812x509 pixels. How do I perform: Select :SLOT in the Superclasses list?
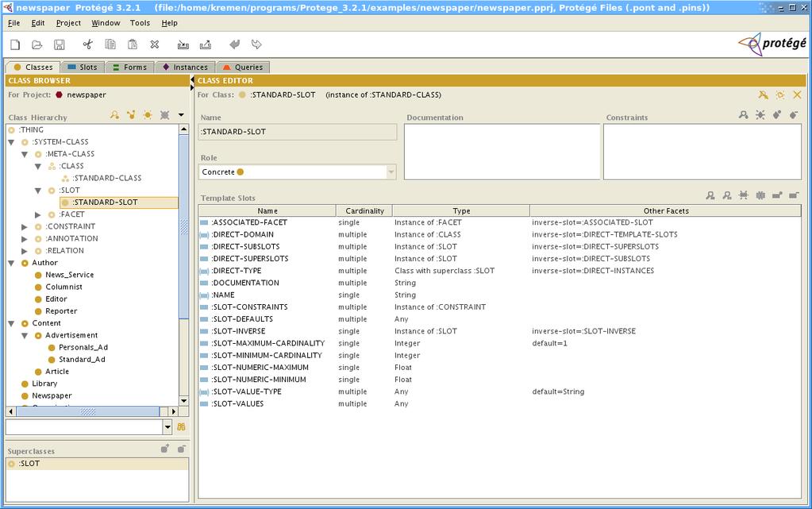coord(97,464)
